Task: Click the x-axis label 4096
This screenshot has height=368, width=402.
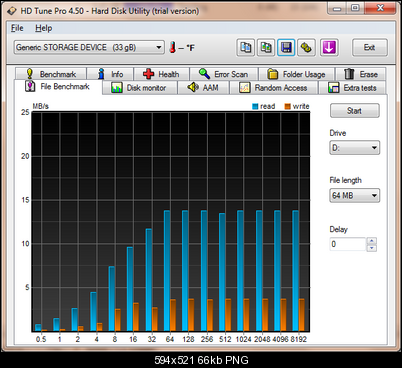Action: point(280,339)
